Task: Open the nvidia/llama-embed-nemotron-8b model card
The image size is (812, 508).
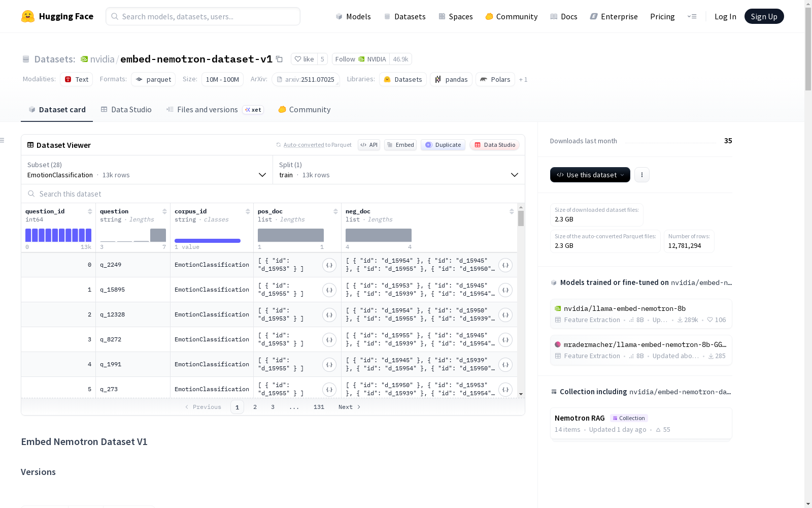Action: [x=641, y=314]
